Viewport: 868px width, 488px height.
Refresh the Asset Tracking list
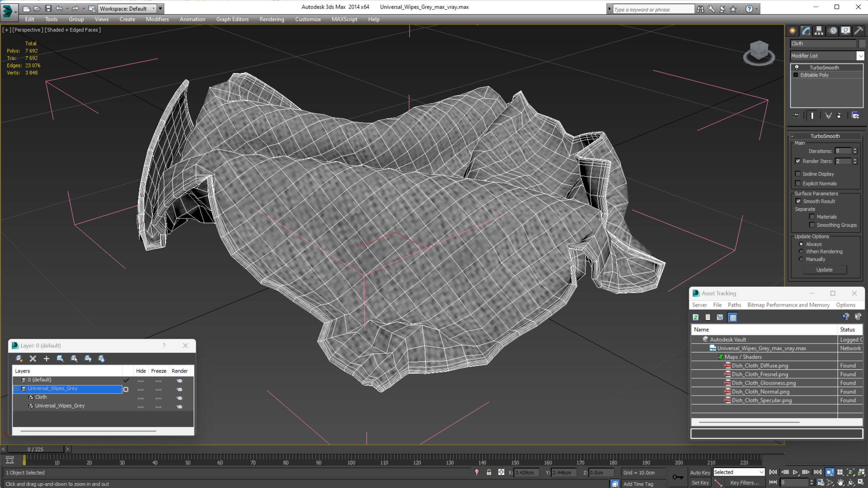pos(695,317)
